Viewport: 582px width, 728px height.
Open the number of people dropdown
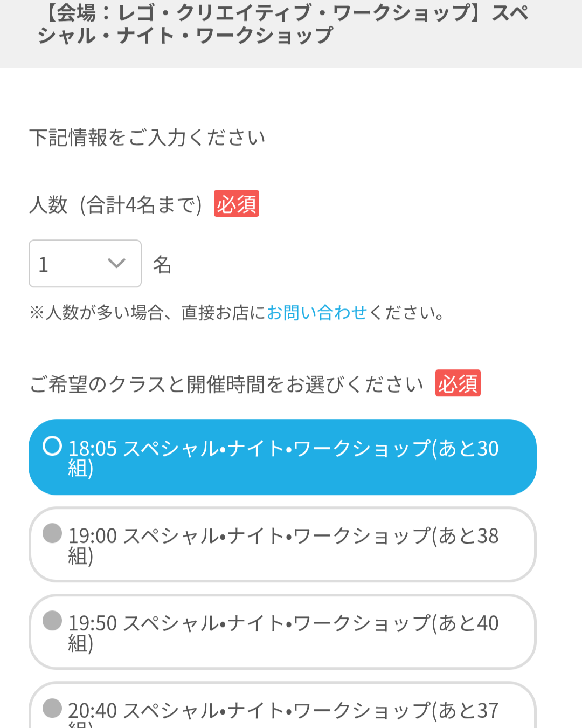pyautogui.click(x=85, y=264)
